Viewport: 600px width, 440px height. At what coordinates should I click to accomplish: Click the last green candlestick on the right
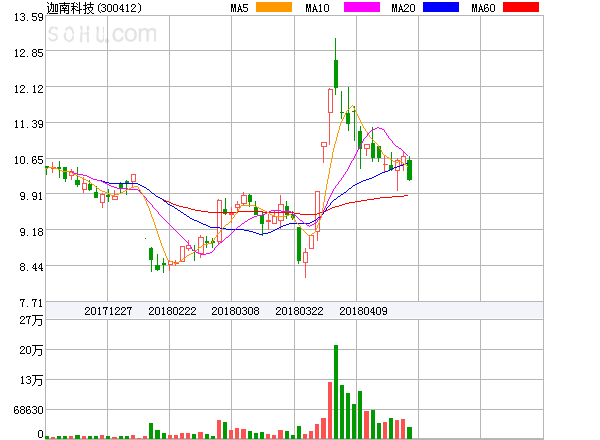pyautogui.click(x=409, y=169)
